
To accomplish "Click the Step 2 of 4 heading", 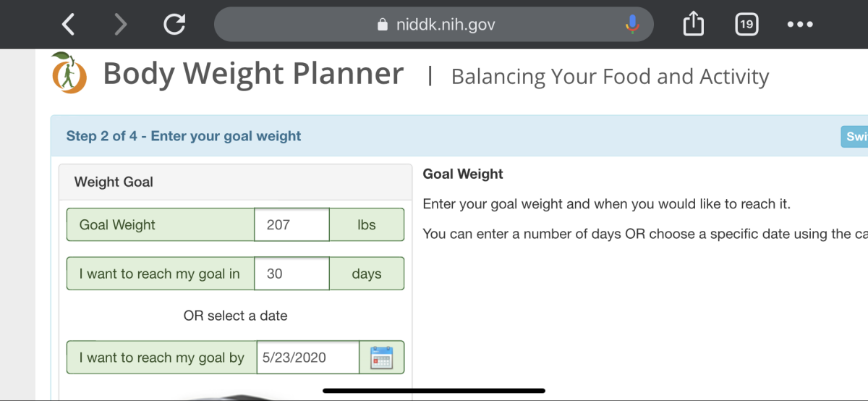I will (x=184, y=136).
